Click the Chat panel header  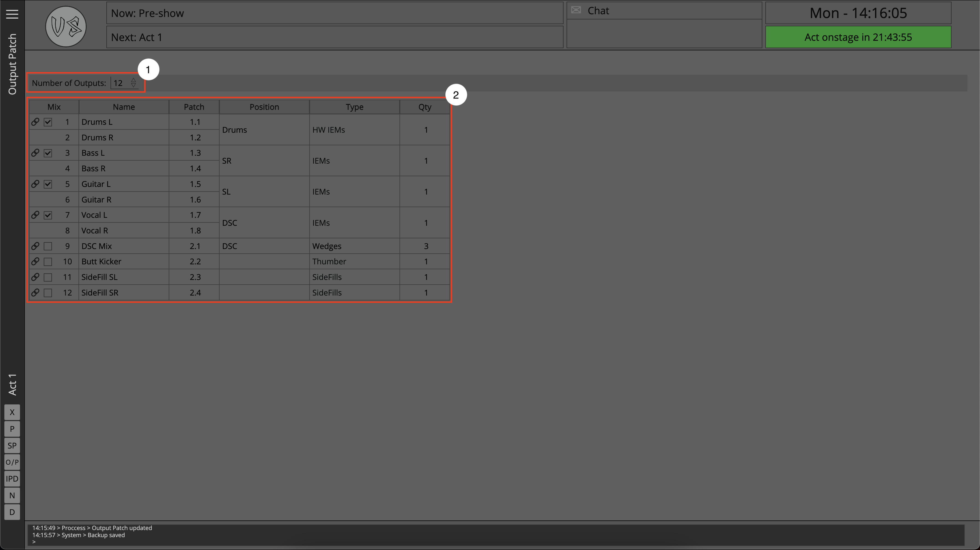(x=664, y=11)
